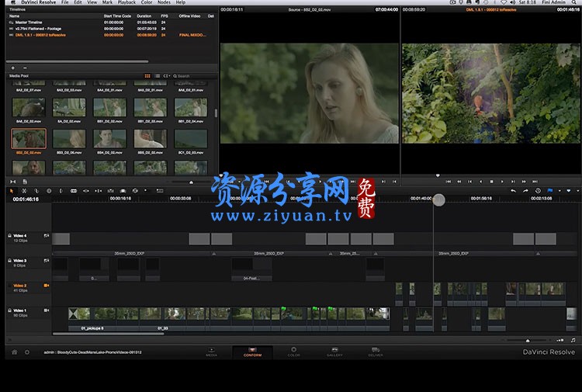Open the flag color dropdown arrow
Image resolution: width=582 pixels, height=392 pixels.
coord(559,191)
